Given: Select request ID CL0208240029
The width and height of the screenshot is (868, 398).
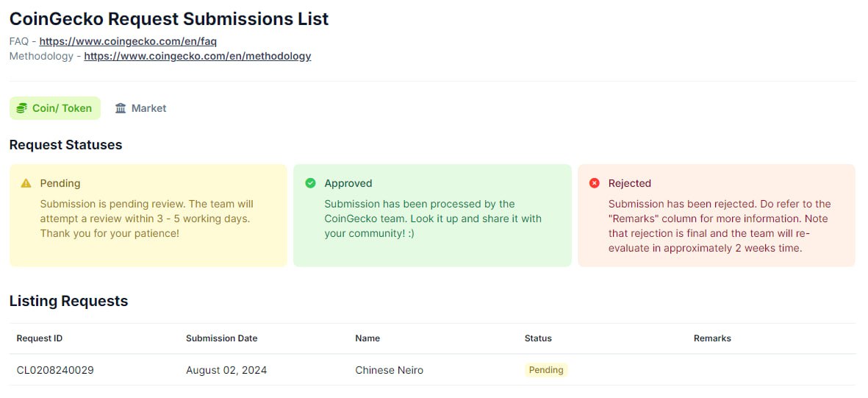Looking at the screenshot, I should (55, 370).
